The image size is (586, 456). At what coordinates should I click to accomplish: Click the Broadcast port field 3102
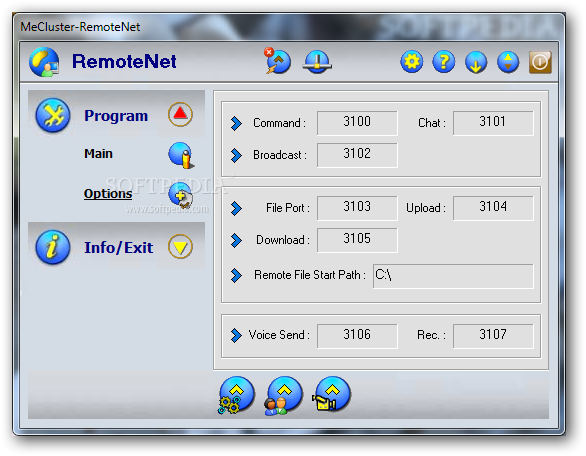click(357, 155)
